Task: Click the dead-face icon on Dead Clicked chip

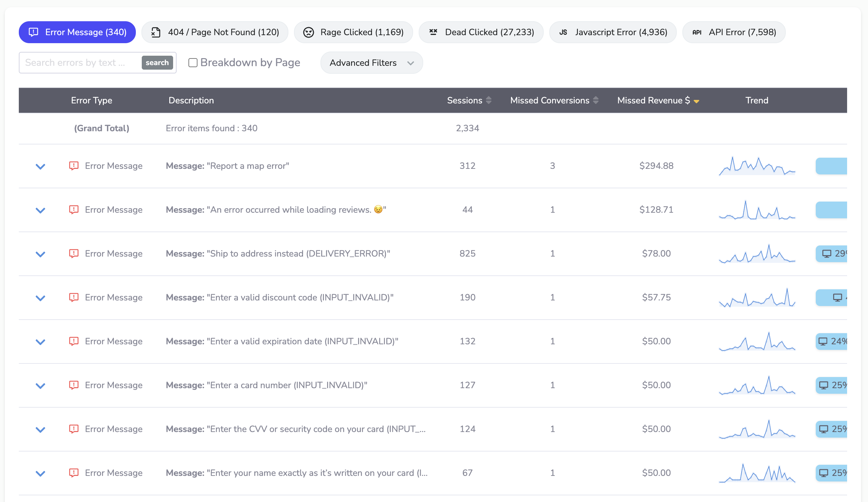Action: 433,32
